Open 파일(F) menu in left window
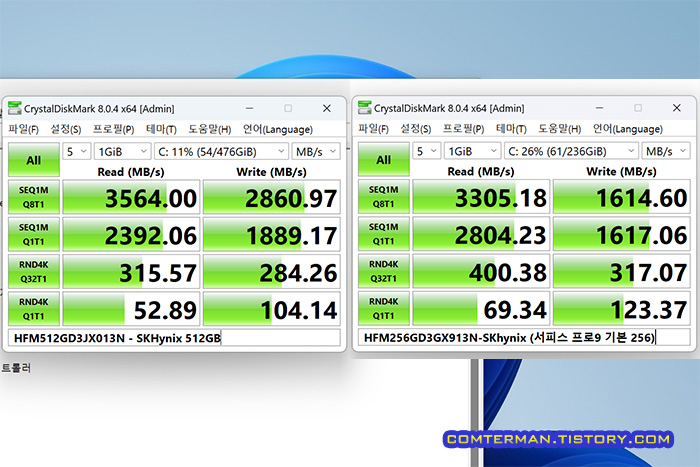The width and height of the screenshot is (700, 467). 23,129
